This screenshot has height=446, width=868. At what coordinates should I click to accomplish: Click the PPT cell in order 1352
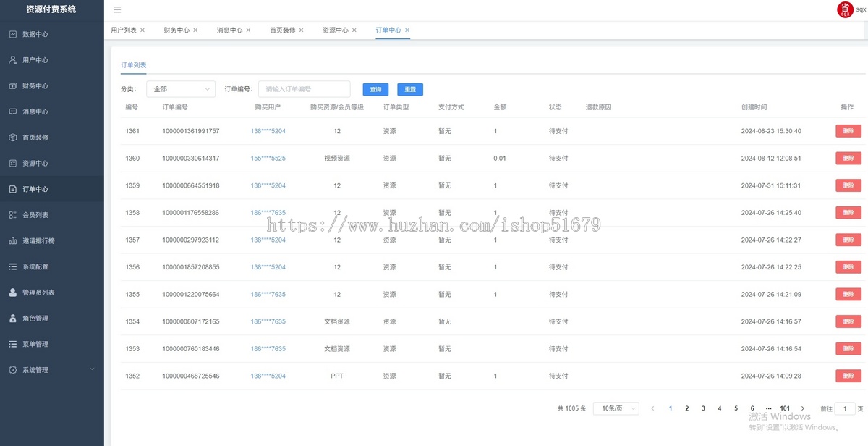point(337,376)
